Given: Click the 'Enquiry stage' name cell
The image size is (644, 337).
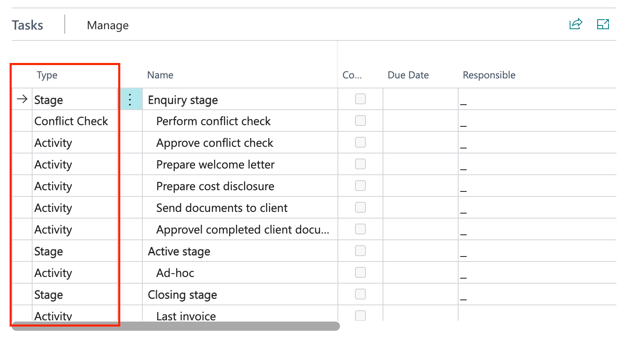Looking at the screenshot, I should pos(240,99).
